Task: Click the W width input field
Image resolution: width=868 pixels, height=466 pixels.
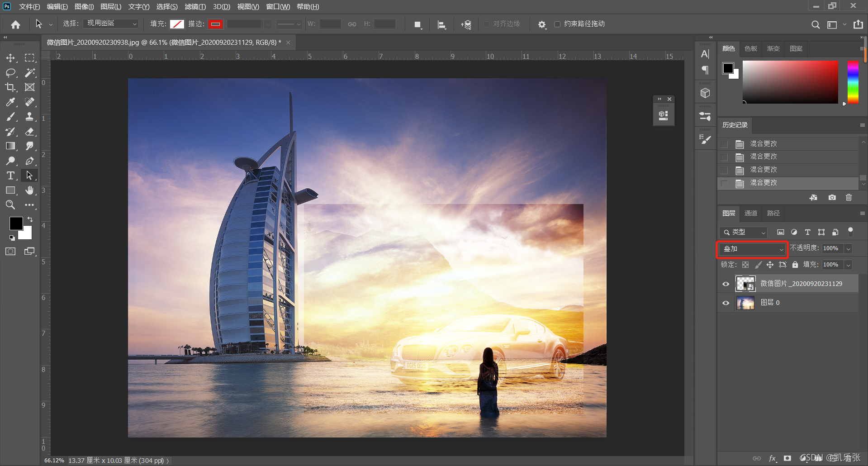Action: [x=330, y=24]
